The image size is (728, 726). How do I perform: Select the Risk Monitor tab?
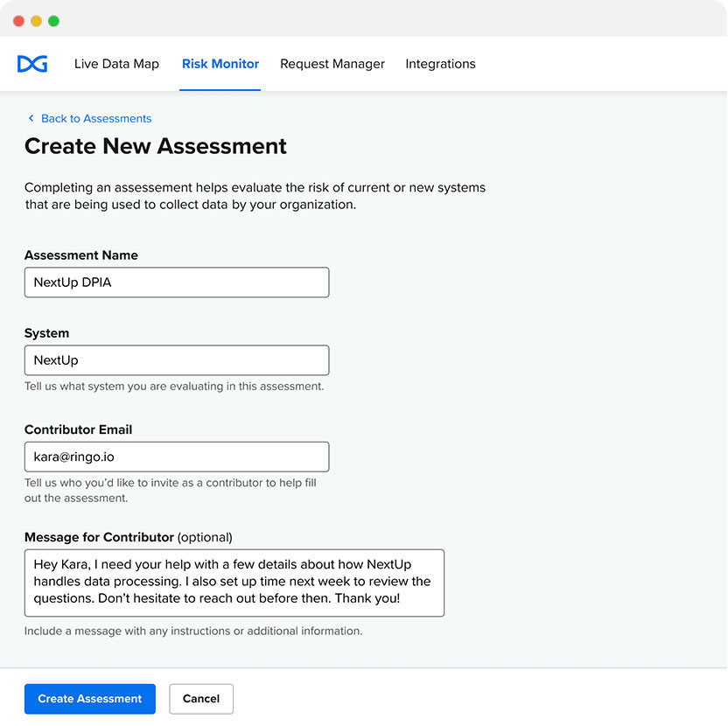220,64
